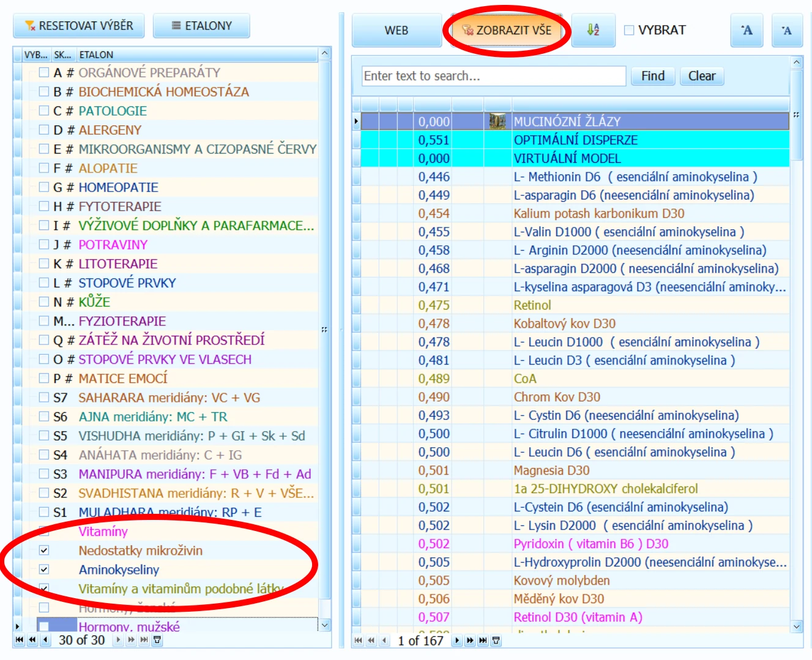Image resolution: width=812 pixels, height=660 pixels.
Task: Go to next record in right list navigator
Action: (x=456, y=640)
